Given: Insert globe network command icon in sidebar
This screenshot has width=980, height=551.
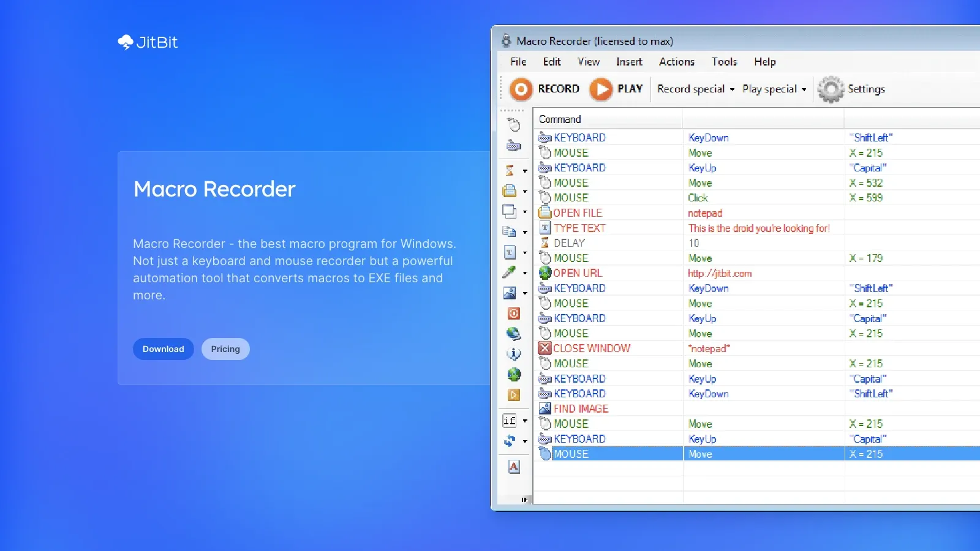Looking at the screenshot, I should click(514, 334).
